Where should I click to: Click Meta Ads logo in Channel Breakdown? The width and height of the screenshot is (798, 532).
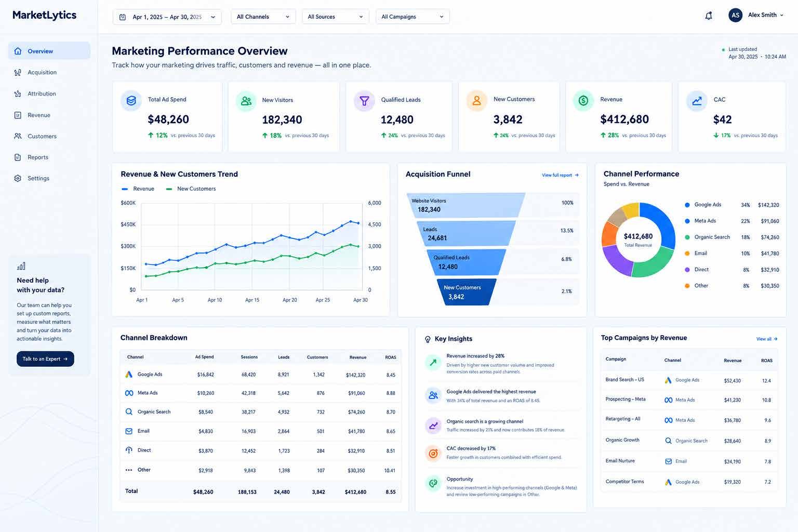pyautogui.click(x=129, y=393)
